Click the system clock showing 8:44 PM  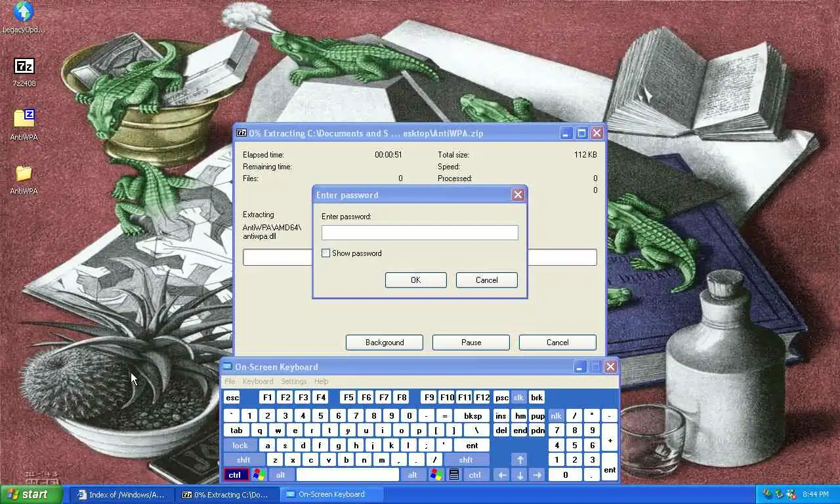[815, 494]
